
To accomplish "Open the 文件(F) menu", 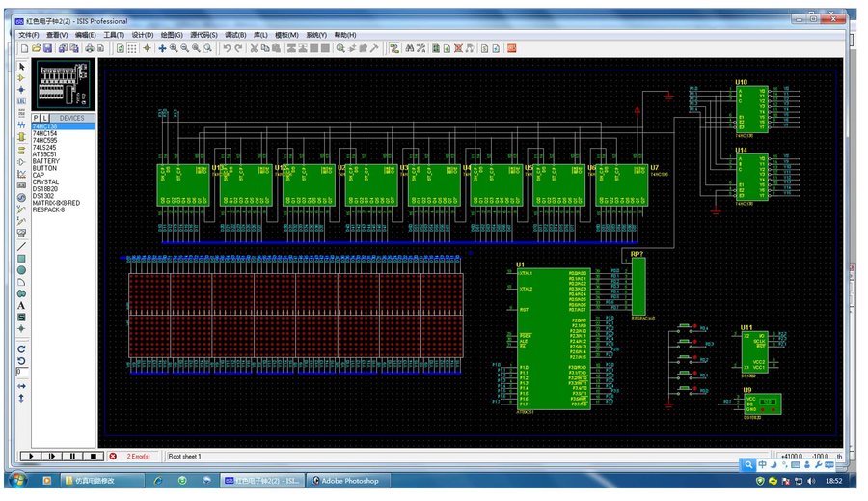I will coord(28,35).
